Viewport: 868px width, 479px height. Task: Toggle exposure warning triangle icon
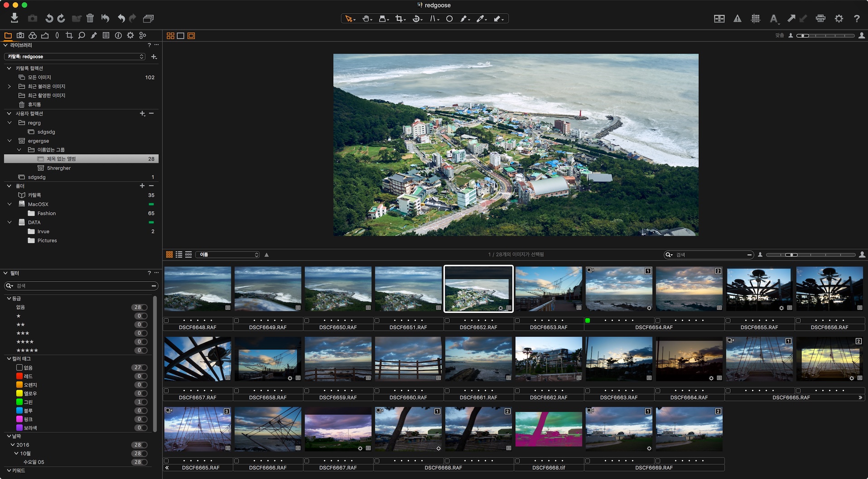(x=738, y=19)
